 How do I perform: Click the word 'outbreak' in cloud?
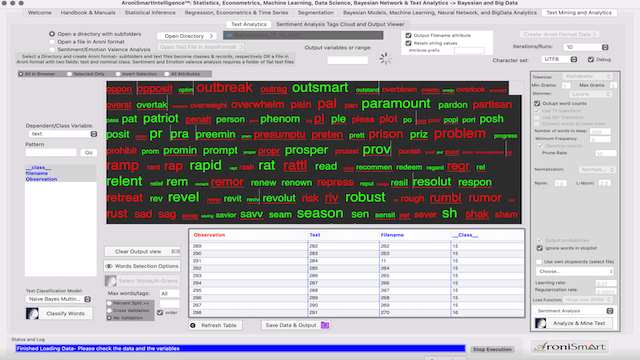point(224,87)
